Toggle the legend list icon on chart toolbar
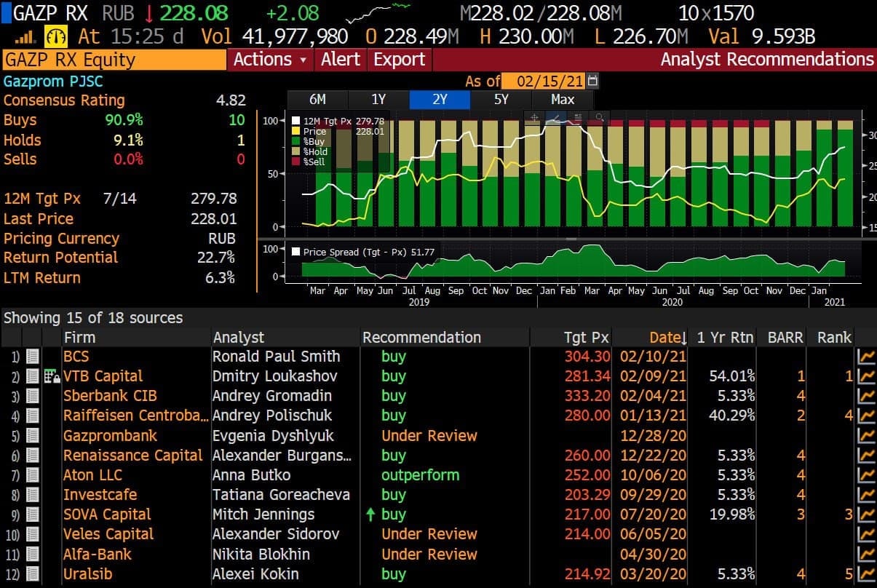 point(577,117)
